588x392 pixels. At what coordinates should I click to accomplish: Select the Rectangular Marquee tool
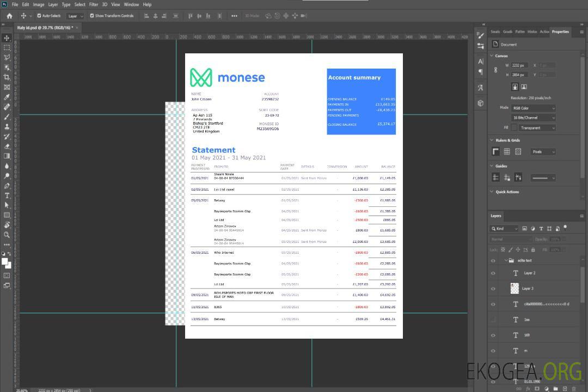7,48
